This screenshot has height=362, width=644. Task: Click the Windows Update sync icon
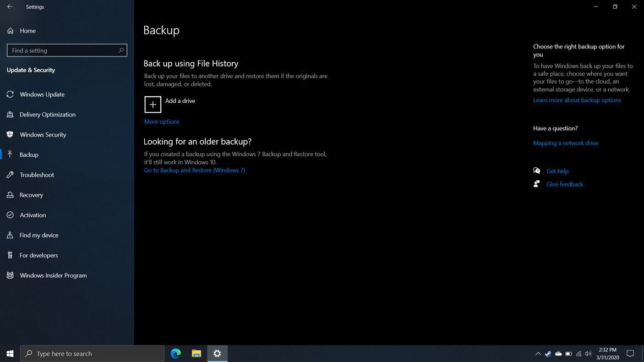click(x=10, y=95)
